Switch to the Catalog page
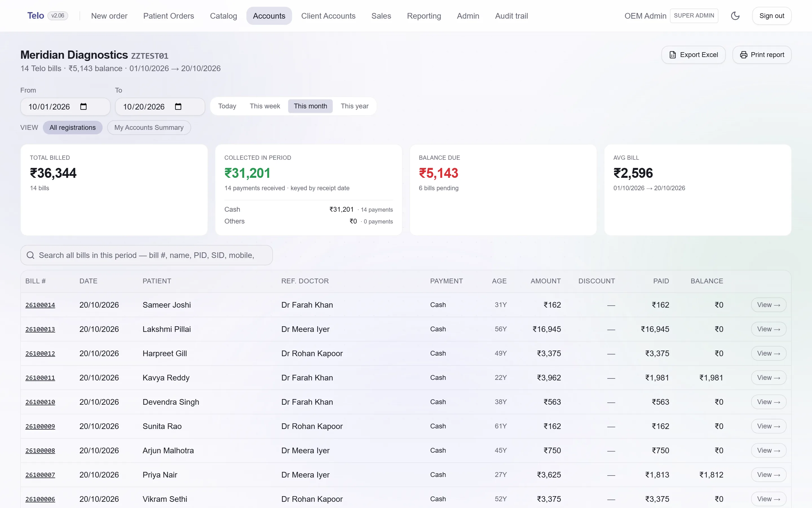Viewport: 812px width, 508px height. pyautogui.click(x=223, y=16)
